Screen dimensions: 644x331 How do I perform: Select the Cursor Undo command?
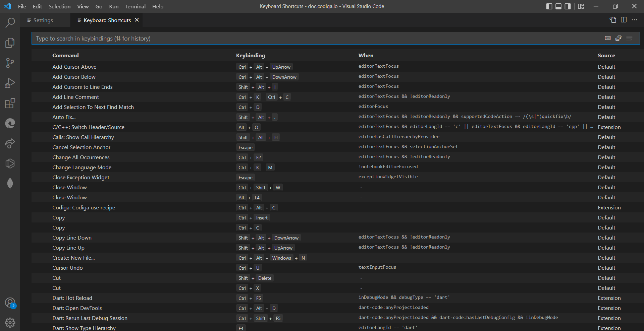67,268
